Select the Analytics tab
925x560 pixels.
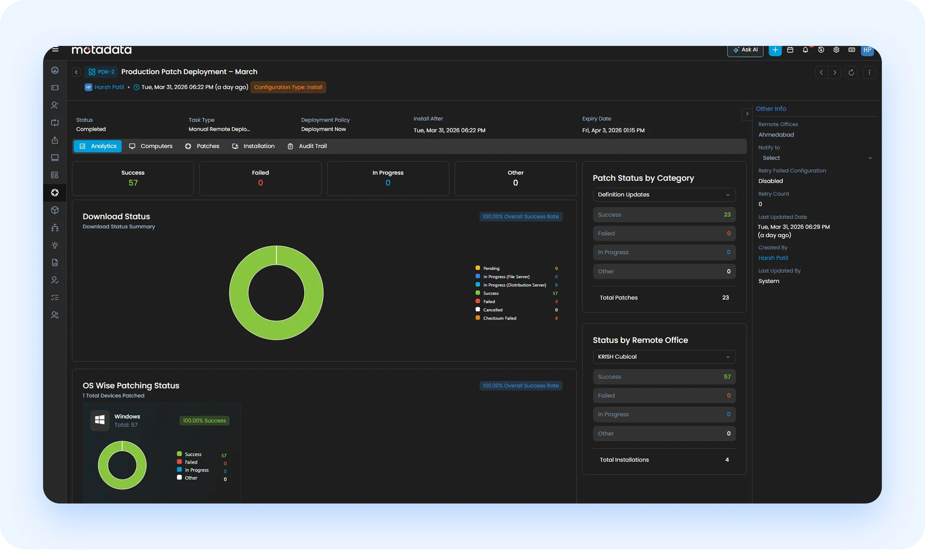coord(97,146)
